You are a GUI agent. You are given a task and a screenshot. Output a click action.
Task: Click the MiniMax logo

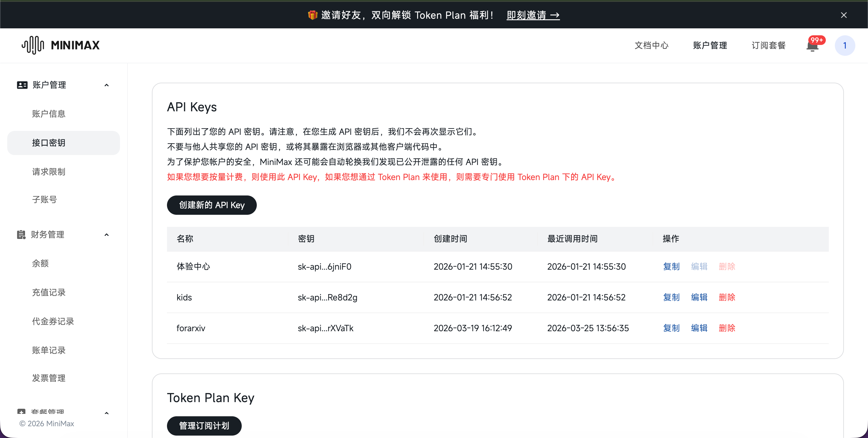(x=61, y=45)
